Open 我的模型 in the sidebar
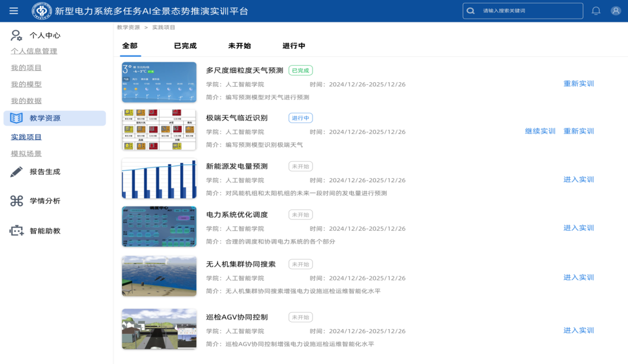The width and height of the screenshot is (628, 364). click(27, 84)
